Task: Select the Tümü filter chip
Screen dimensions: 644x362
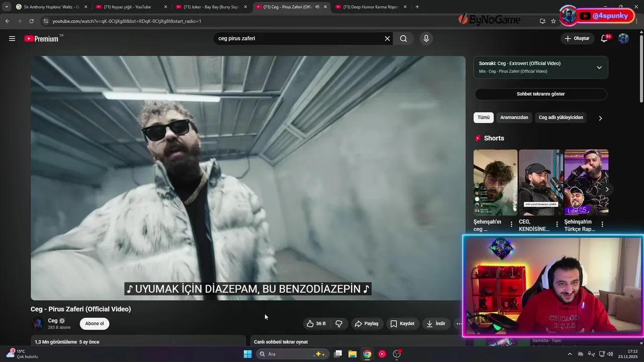Action: [x=484, y=118]
